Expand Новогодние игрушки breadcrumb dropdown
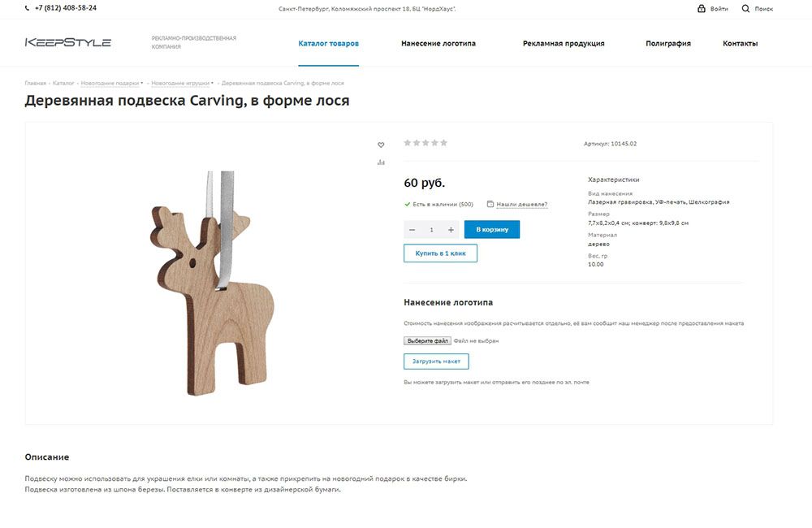This screenshot has width=812, height=528. 212,83
